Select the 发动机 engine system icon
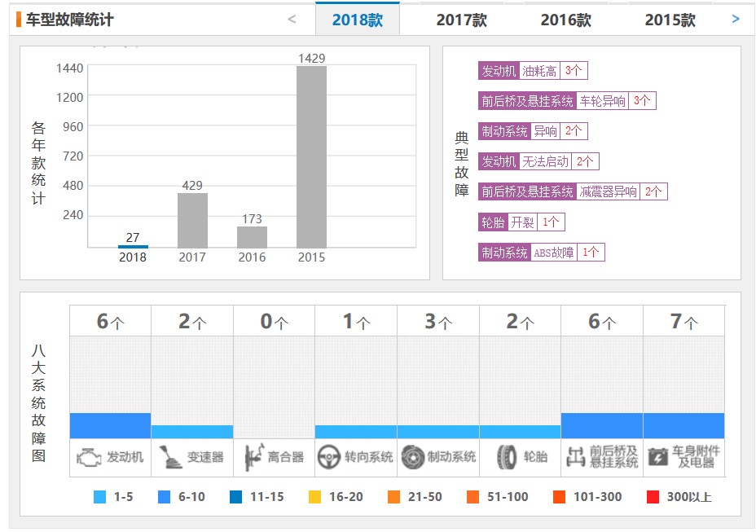This screenshot has width=756, height=532. point(110,456)
